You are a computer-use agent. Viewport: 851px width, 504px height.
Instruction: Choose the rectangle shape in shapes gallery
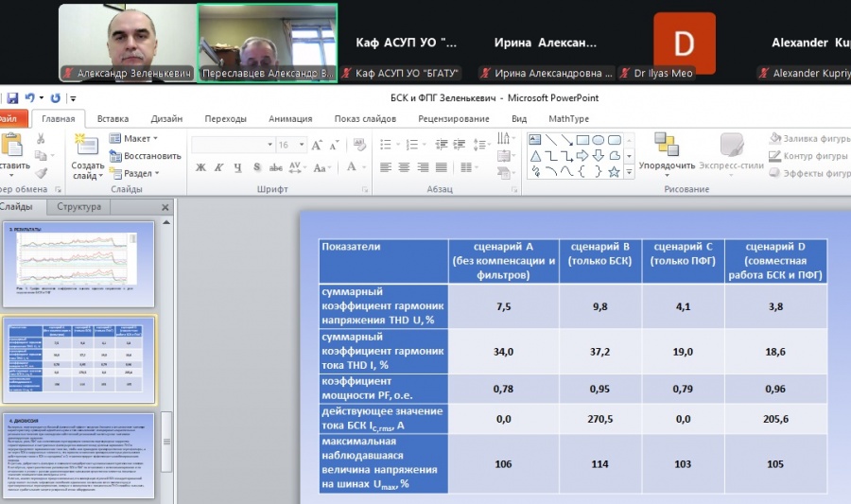click(582, 140)
